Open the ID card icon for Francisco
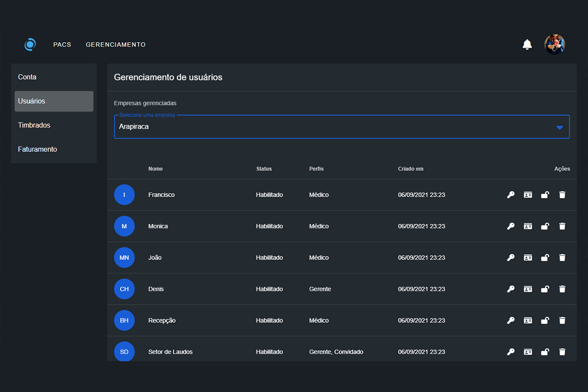This screenshot has width=588, height=392. point(528,195)
